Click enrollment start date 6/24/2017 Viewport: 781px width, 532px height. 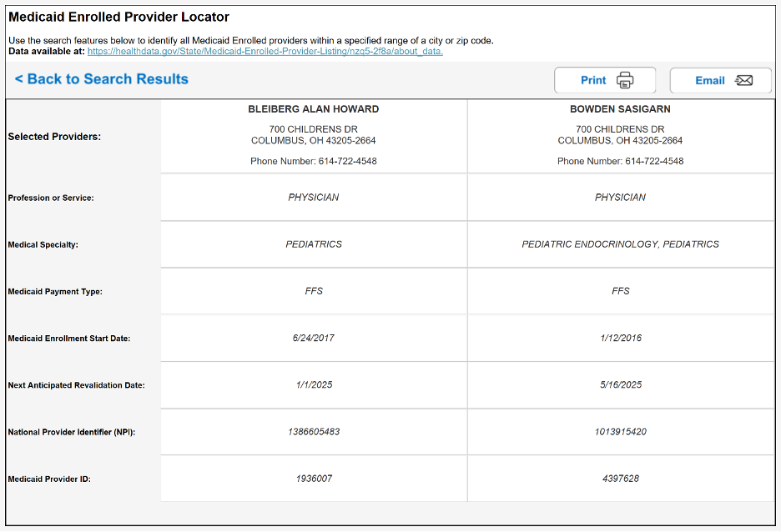tap(313, 338)
